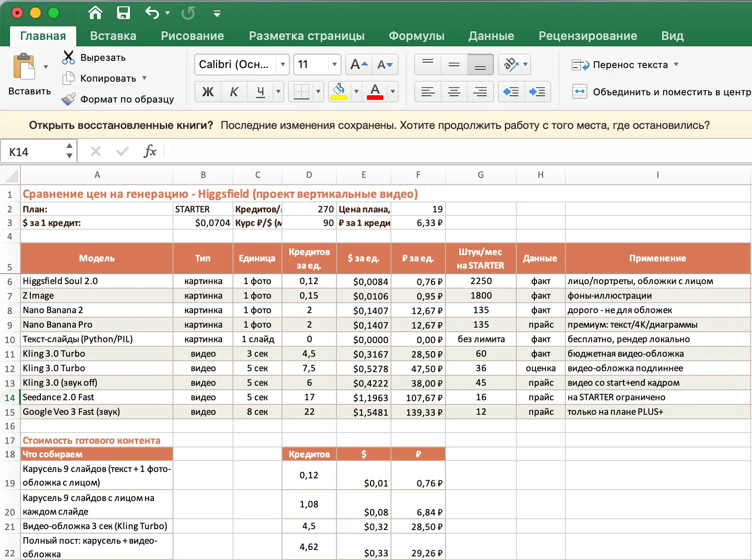Open the Вставка ribbon tab

(x=113, y=36)
